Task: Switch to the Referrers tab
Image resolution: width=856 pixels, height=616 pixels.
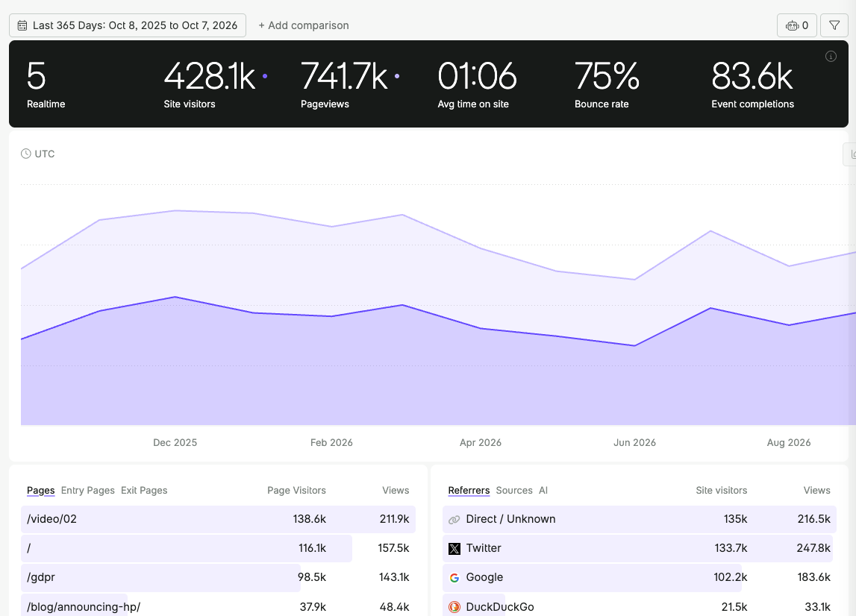Action: click(x=469, y=490)
